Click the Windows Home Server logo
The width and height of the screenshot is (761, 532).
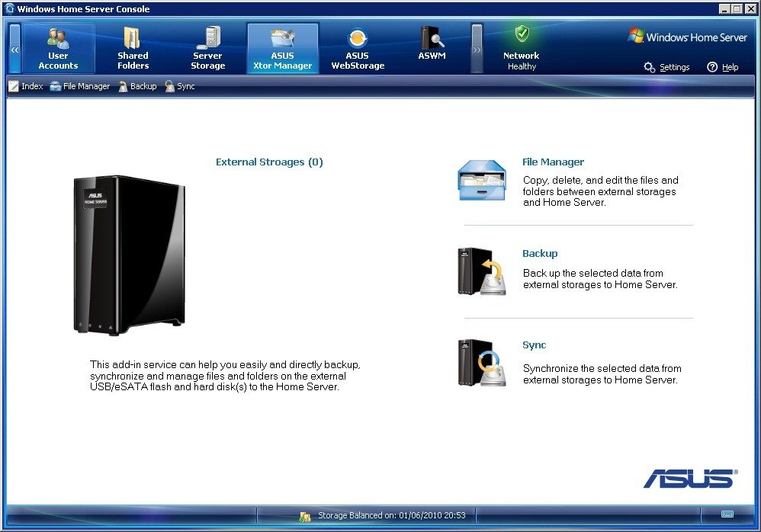coord(687,37)
